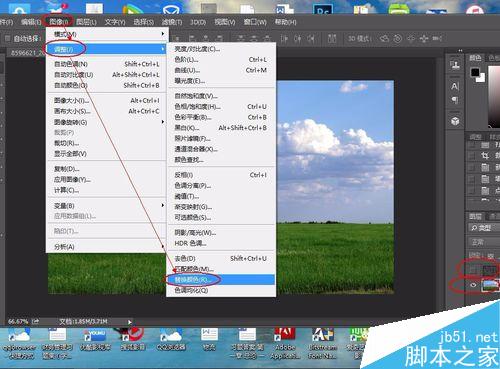Open the 图层(L) menu
500x369 pixels.
[x=86, y=22]
